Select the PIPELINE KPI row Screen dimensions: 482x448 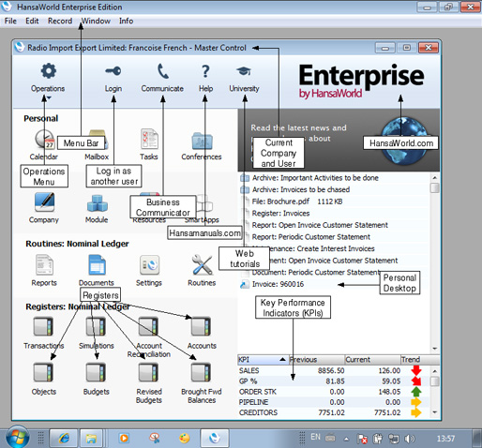click(334, 402)
